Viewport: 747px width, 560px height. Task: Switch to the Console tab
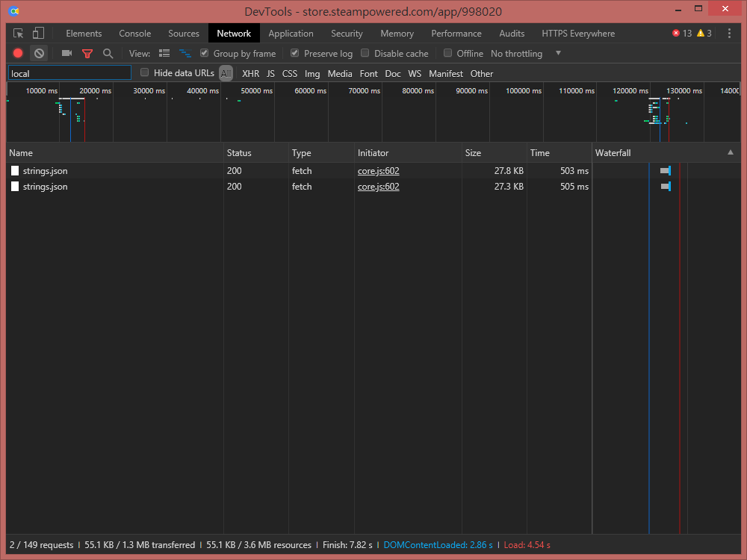[134, 33]
